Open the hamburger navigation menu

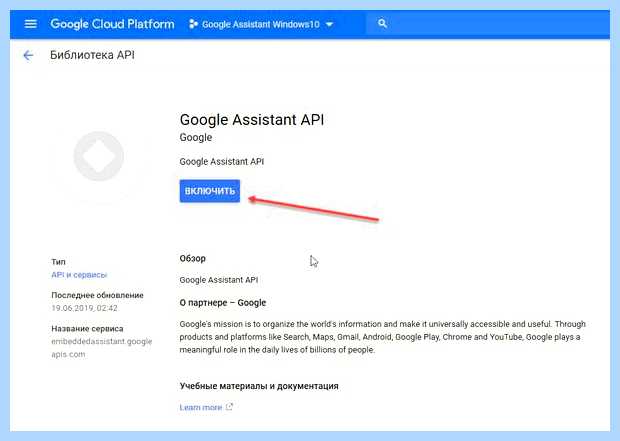pos(30,24)
